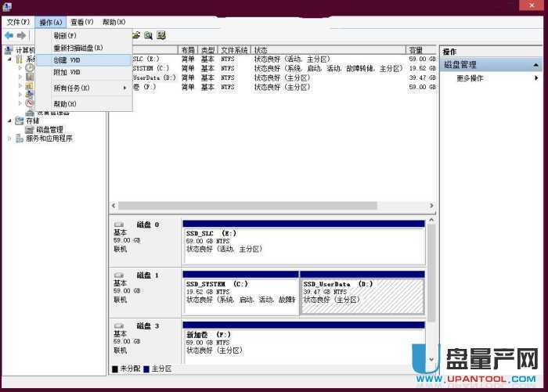This screenshot has width=548, height=392.
Task: Select 重新扫描磁盘 menu entry
Action: point(78,48)
